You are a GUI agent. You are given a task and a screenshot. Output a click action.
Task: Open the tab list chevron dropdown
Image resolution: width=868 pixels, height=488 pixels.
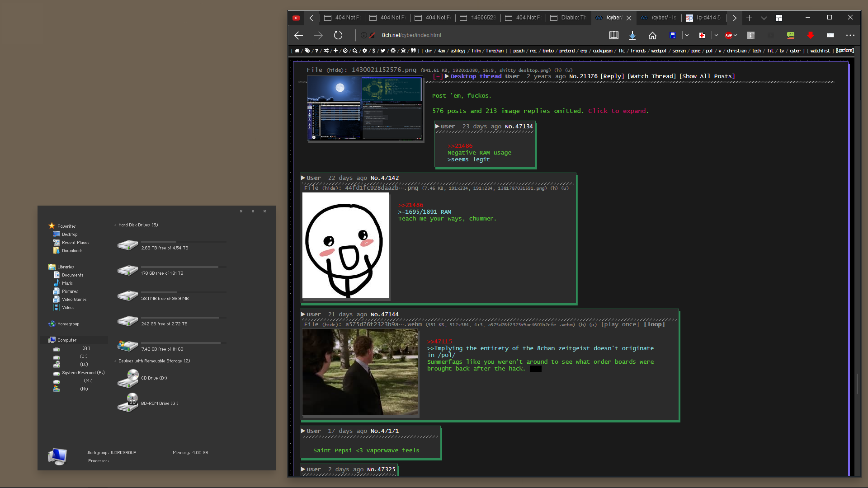point(764,18)
